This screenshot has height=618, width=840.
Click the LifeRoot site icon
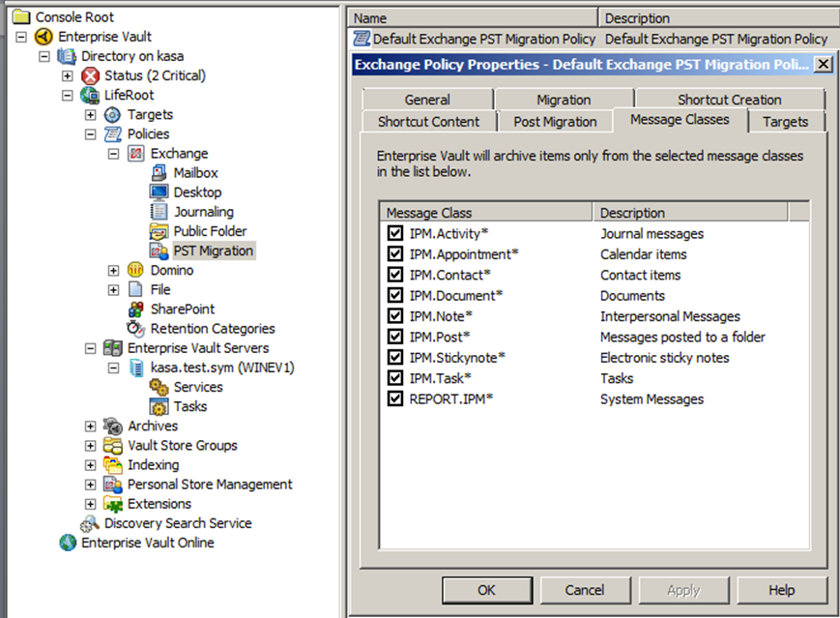pos(90,95)
